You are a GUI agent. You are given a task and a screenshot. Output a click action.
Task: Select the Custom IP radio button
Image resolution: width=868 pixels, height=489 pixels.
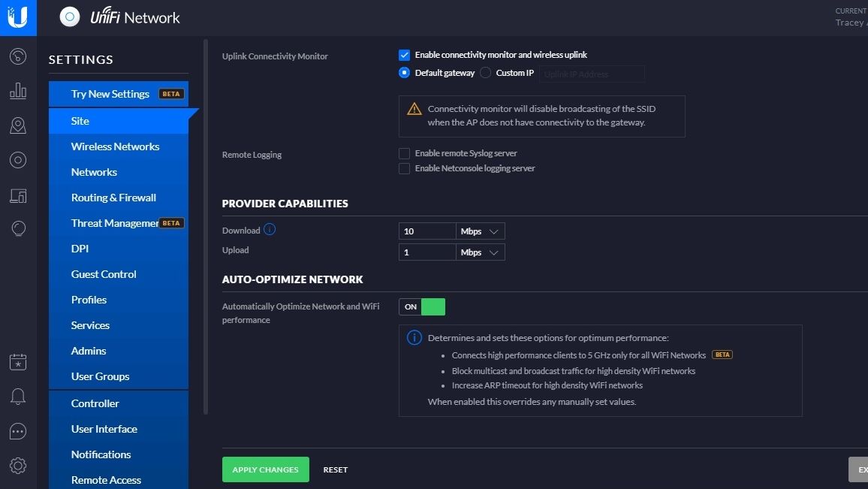[486, 73]
